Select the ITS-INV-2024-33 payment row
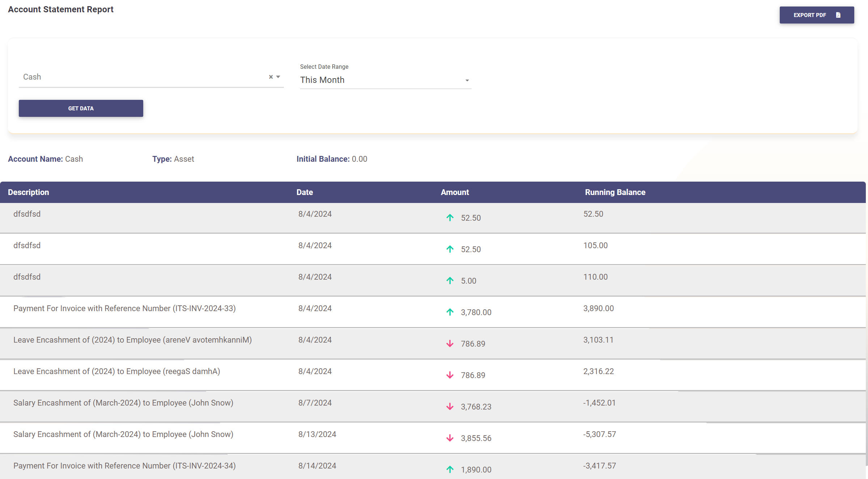868x479 pixels. pos(124,309)
